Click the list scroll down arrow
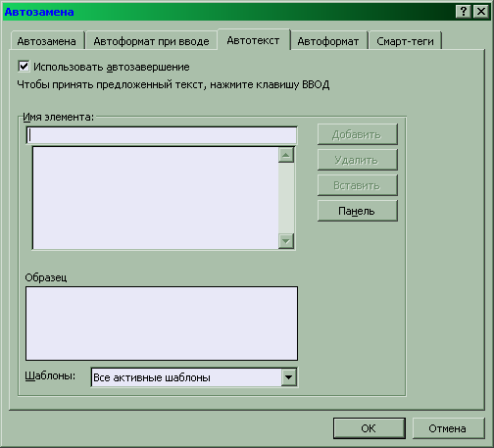The height and width of the screenshot is (448, 494). pos(286,241)
